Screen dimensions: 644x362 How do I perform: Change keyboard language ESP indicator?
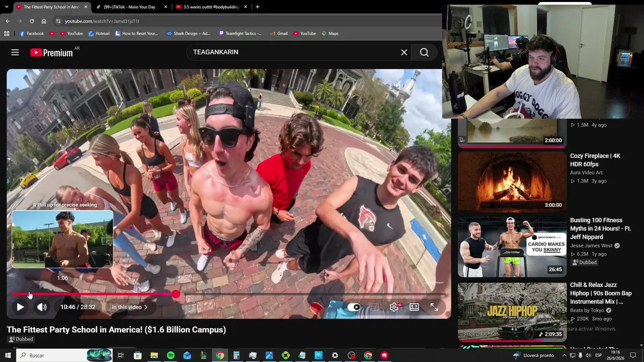pyautogui.click(x=599, y=355)
